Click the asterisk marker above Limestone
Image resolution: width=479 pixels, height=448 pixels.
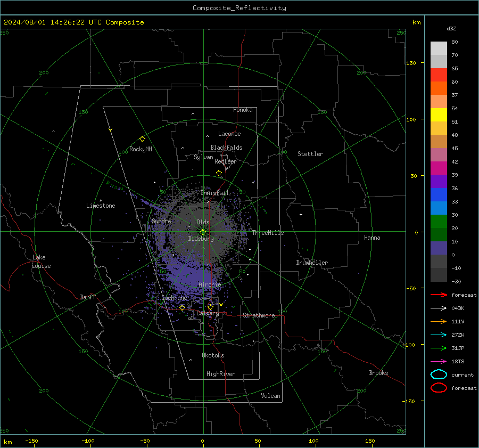[x=101, y=201]
